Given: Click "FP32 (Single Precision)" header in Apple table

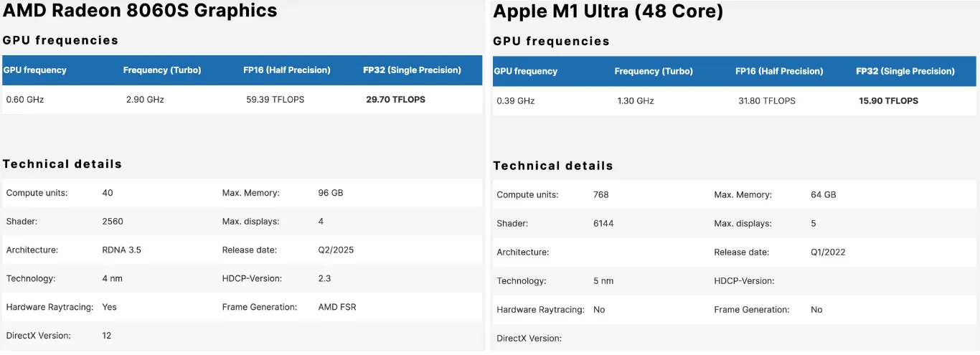Looking at the screenshot, I should click(x=905, y=72).
